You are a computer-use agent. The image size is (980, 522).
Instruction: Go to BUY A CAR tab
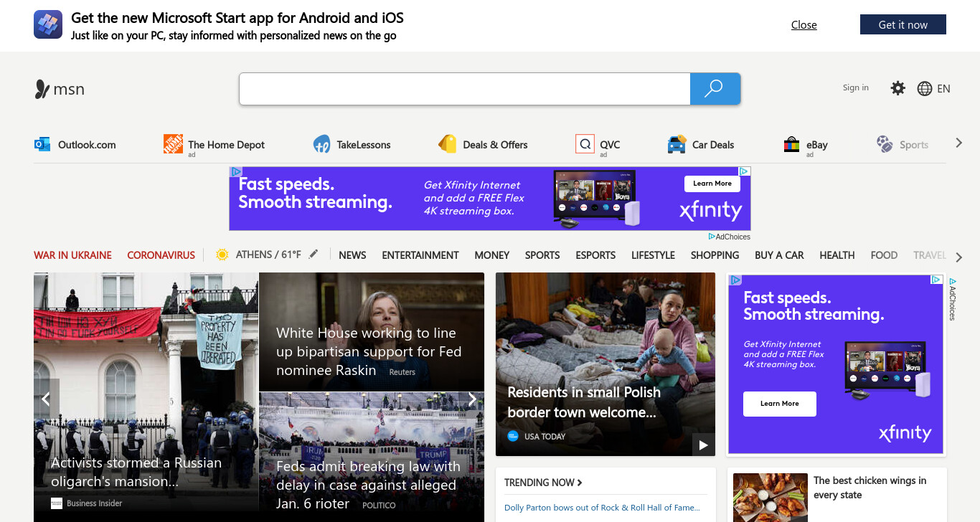779,255
